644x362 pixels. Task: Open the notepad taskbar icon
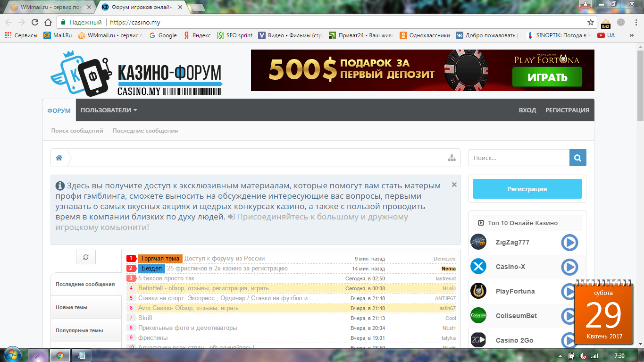(x=82, y=355)
